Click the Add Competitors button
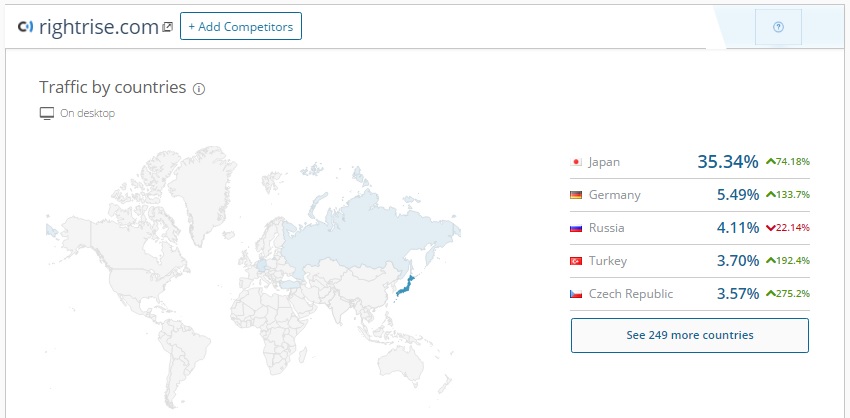This screenshot has height=418, width=850. click(241, 27)
